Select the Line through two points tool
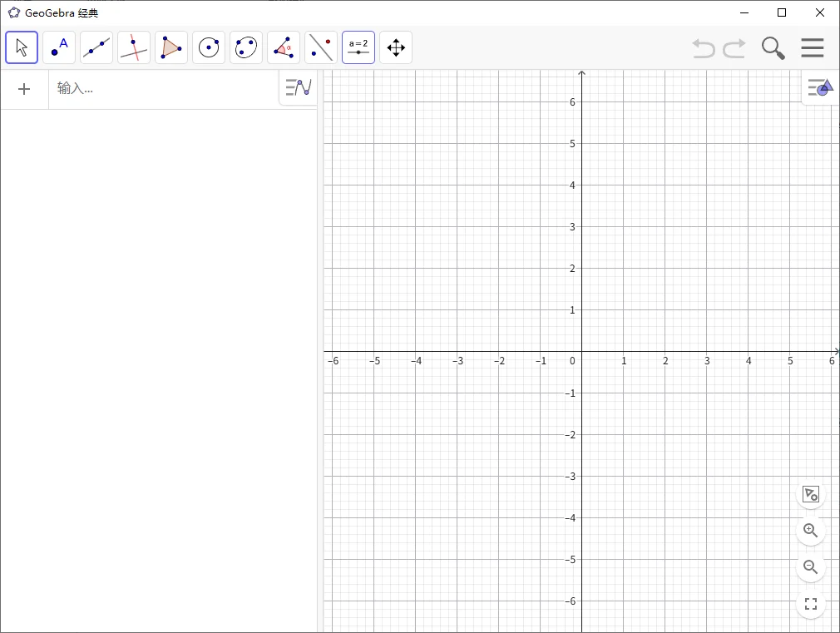This screenshot has height=633, width=840. click(x=96, y=47)
